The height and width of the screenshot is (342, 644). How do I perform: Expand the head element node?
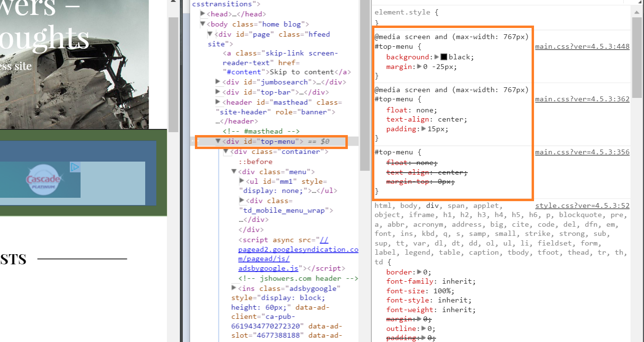tap(203, 14)
